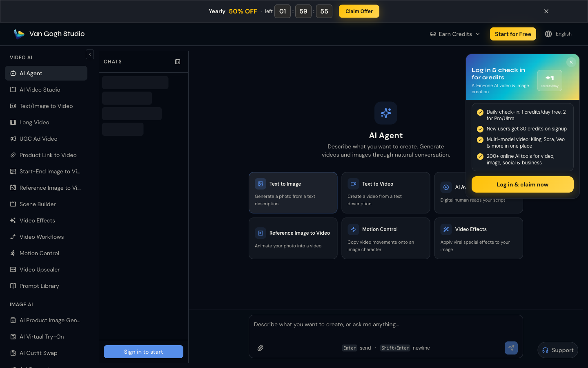Image resolution: width=588 pixels, height=368 pixels.
Task: Choose the Motion Control card
Action: tap(385, 238)
